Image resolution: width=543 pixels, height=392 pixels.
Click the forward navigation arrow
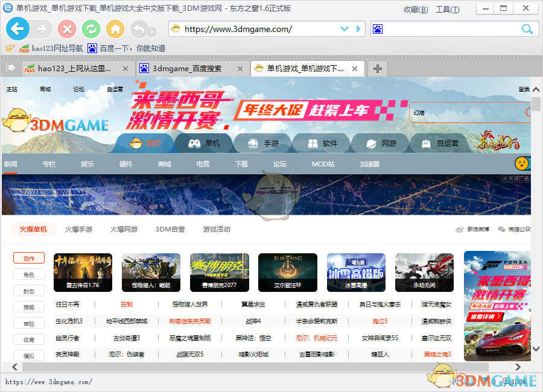(42, 29)
